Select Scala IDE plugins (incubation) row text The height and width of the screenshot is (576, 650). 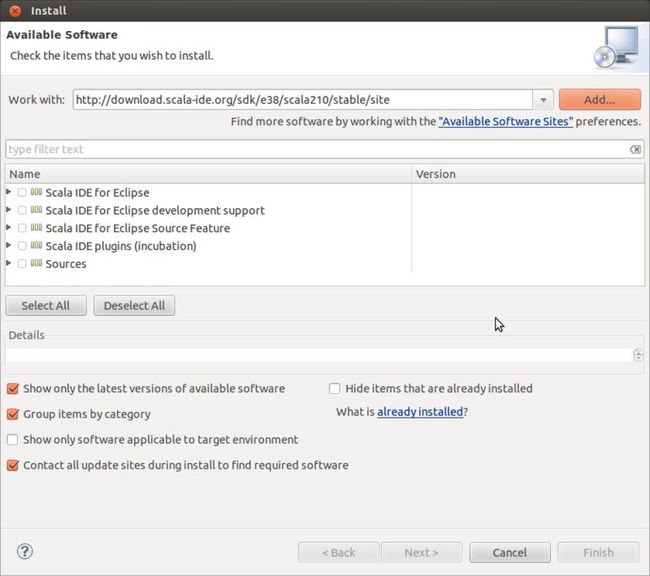coord(121,246)
